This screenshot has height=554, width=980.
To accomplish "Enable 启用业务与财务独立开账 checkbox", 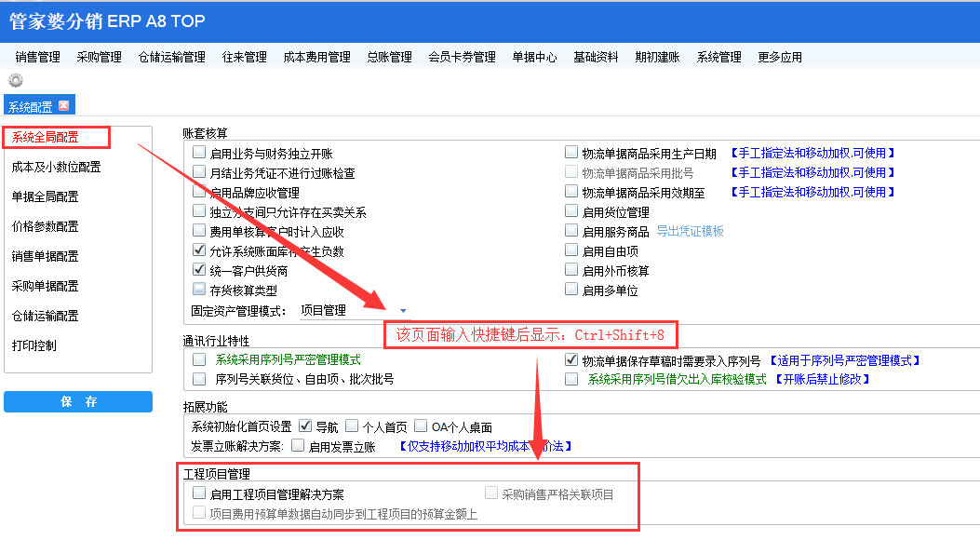I will (199, 152).
